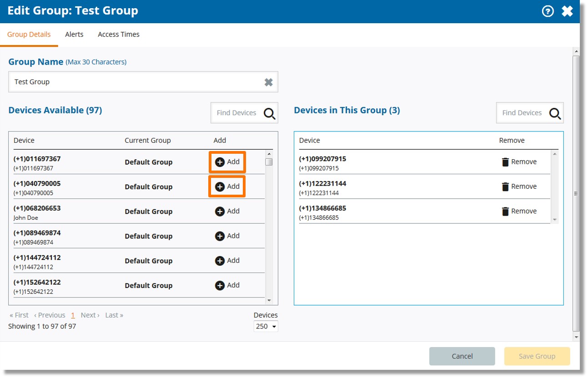
Task: Click search magnifier for Devices Available
Action: click(270, 113)
